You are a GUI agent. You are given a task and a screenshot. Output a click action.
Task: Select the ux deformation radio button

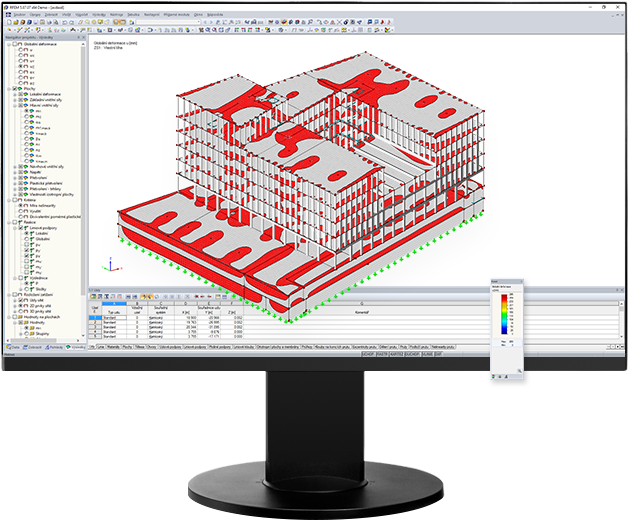(20, 55)
